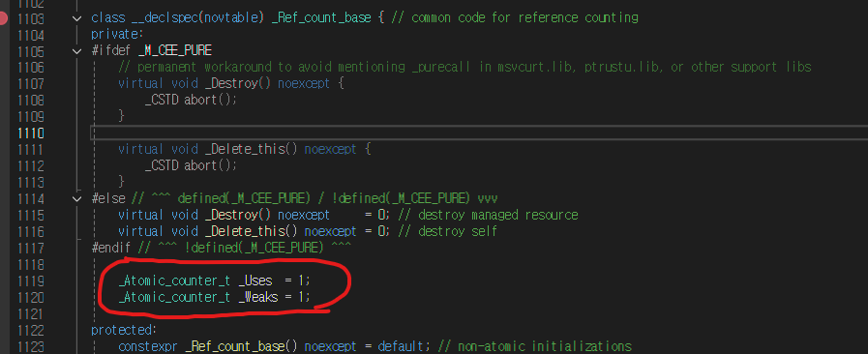This screenshot has width=868, height=354.
Task: Click abort() call on line 1108
Action: tap(210, 101)
